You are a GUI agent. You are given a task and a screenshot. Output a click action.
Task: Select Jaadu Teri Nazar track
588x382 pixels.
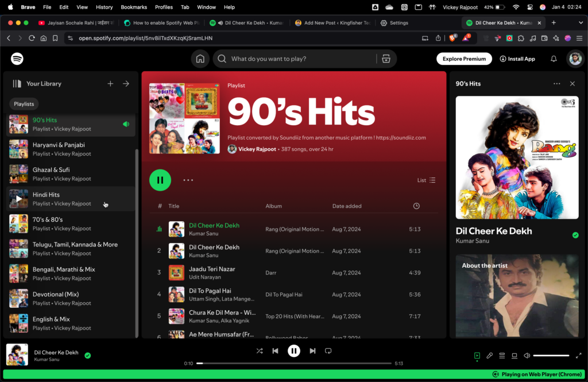point(293,273)
